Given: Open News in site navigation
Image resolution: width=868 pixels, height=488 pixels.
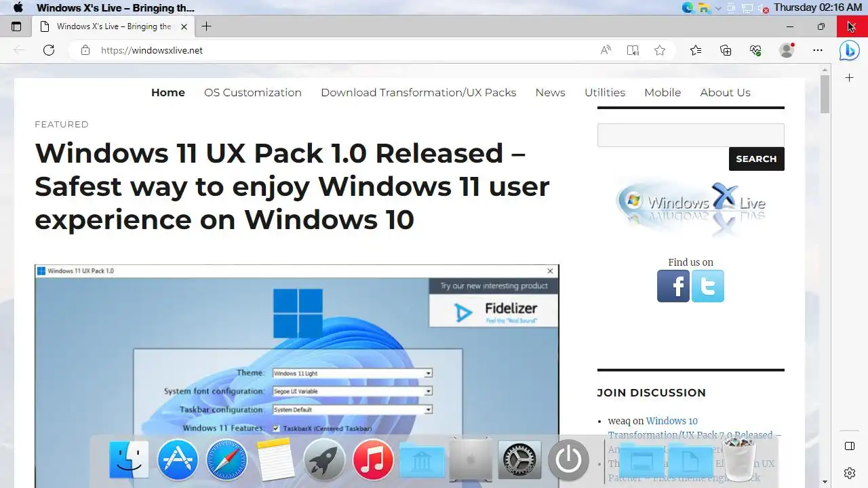Looking at the screenshot, I should 550,92.
